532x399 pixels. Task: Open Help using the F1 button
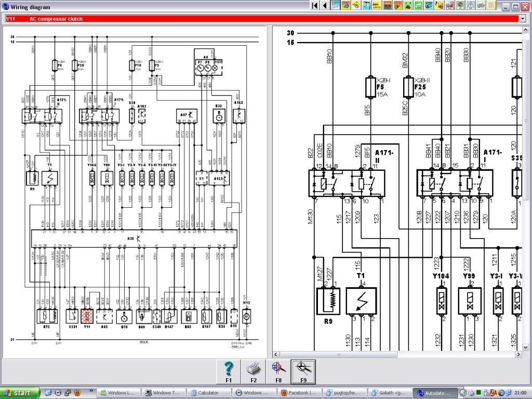(229, 370)
